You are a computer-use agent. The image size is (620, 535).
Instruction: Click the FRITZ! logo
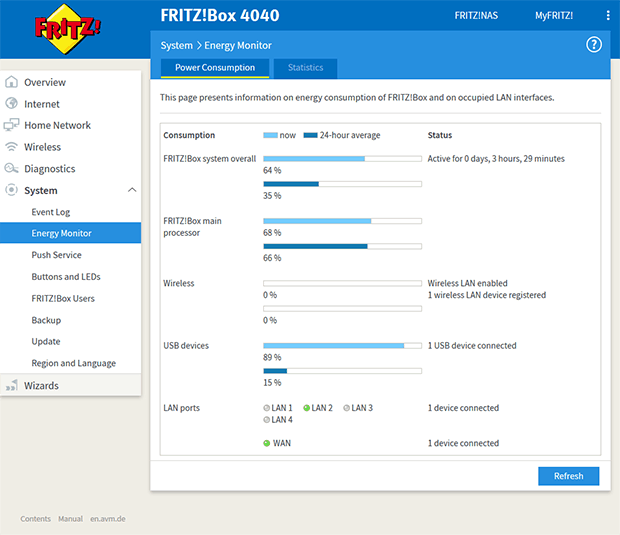click(68, 29)
